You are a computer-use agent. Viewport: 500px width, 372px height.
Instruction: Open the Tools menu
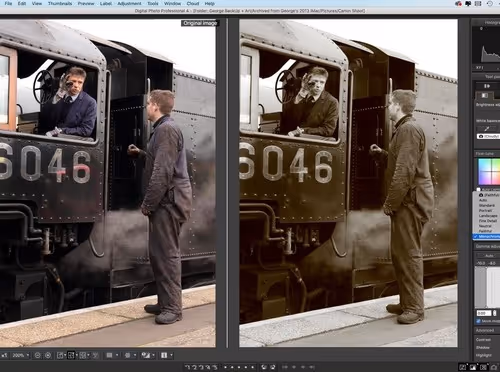pos(153,3)
